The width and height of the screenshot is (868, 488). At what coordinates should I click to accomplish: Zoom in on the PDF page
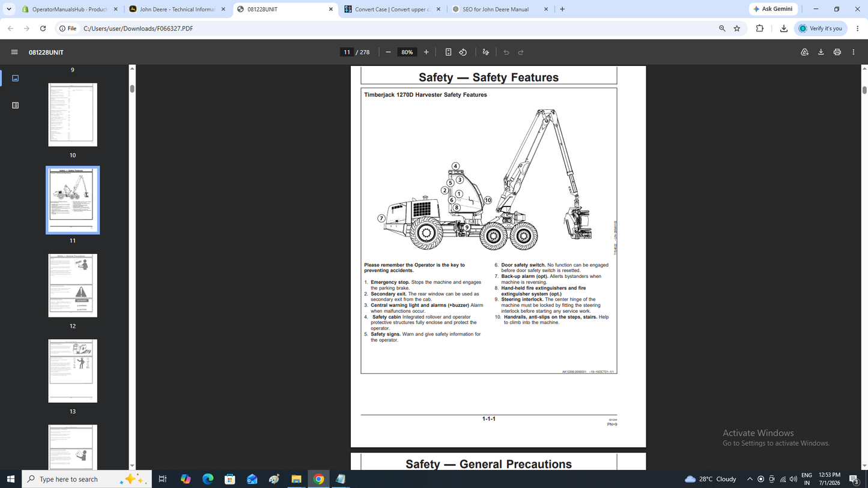click(x=426, y=52)
